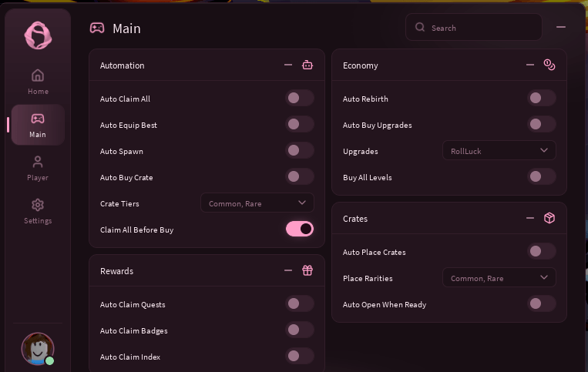Image resolution: width=588 pixels, height=372 pixels.
Task: Click the Economy panel title
Action: click(361, 65)
